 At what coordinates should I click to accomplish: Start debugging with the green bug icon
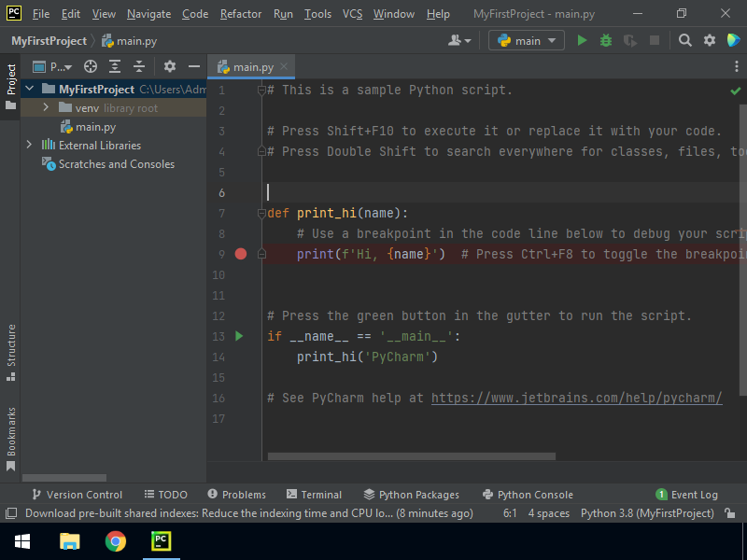point(606,40)
